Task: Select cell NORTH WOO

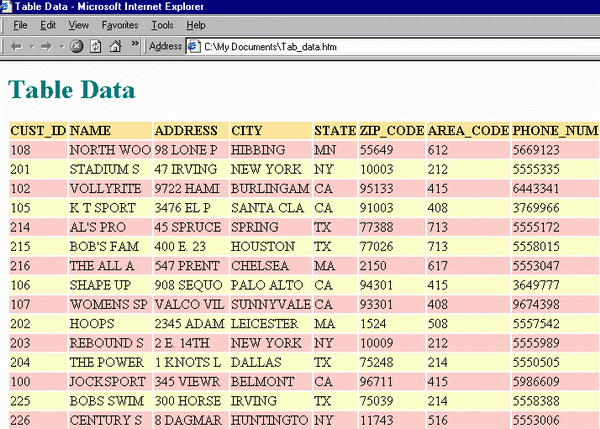Action: tap(110, 150)
